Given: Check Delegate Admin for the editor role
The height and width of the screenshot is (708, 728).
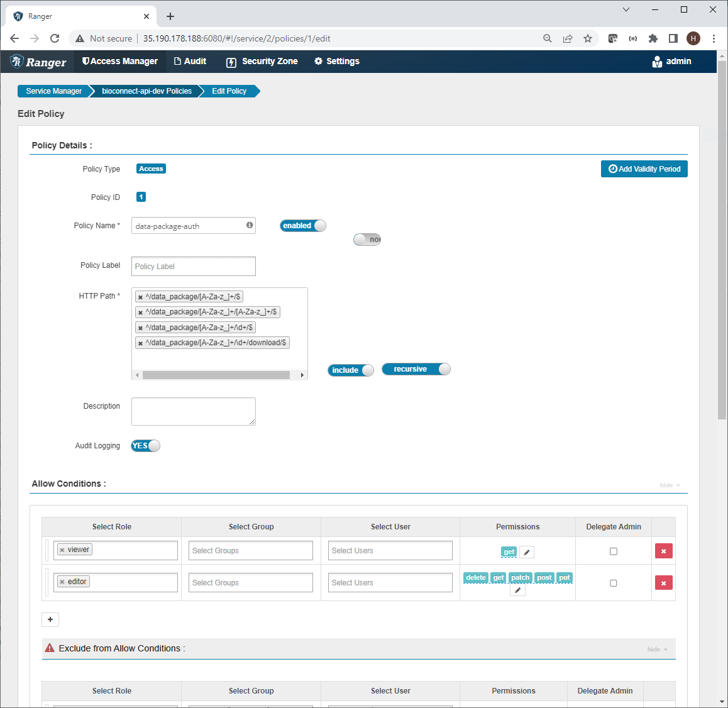Looking at the screenshot, I should point(613,583).
